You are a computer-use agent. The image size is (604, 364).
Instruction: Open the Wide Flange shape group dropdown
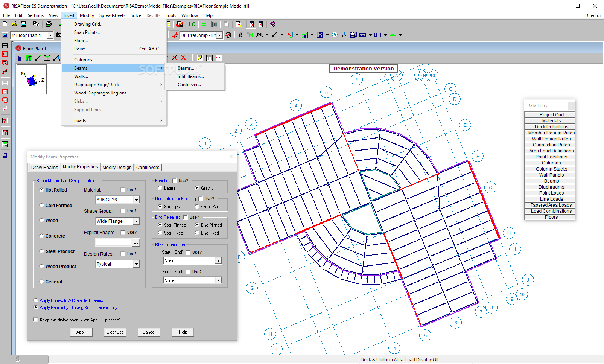click(x=136, y=221)
